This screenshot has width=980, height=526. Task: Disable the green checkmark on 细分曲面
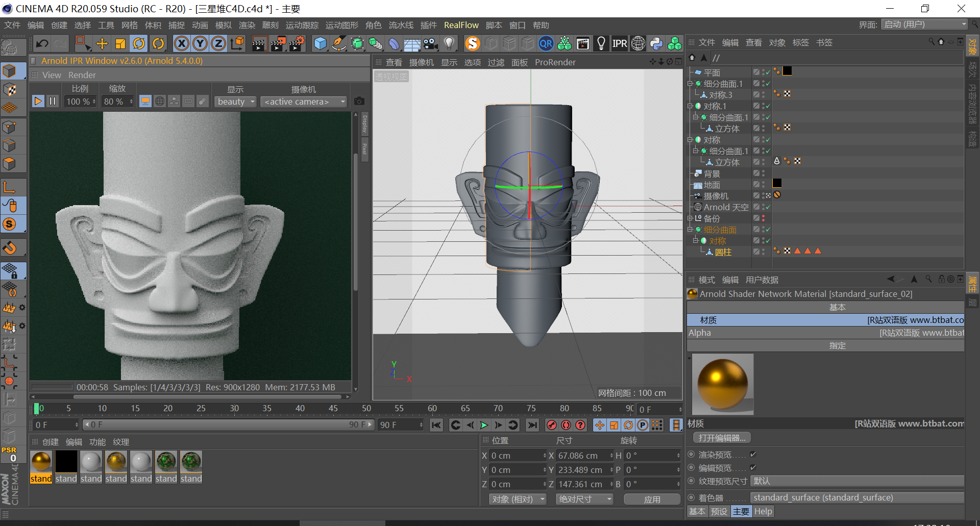[768, 230]
